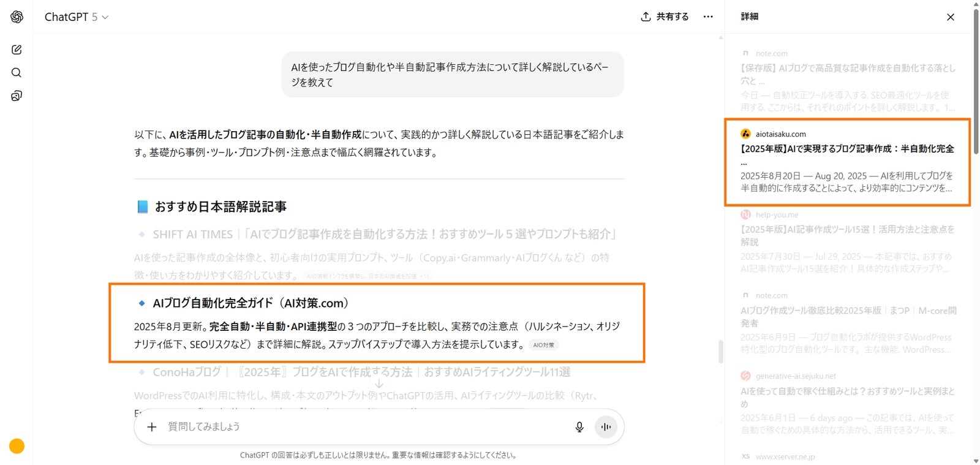980x465 pixels.
Task: Open the help-you.me source result
Action: 846,235
